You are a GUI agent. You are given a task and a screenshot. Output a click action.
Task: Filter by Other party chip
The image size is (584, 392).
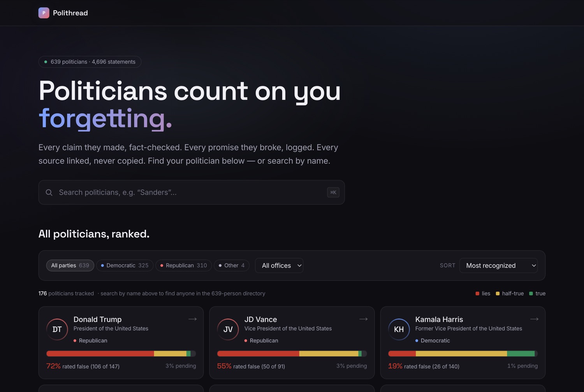[232, 266]
